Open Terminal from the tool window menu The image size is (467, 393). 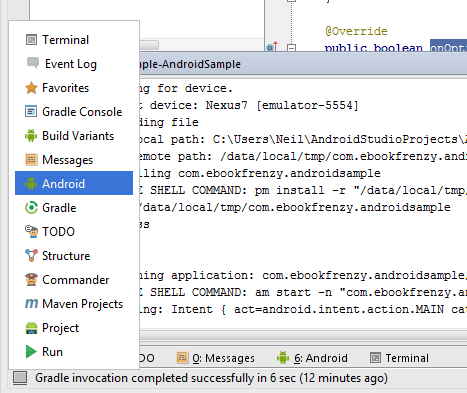(74, 40)
